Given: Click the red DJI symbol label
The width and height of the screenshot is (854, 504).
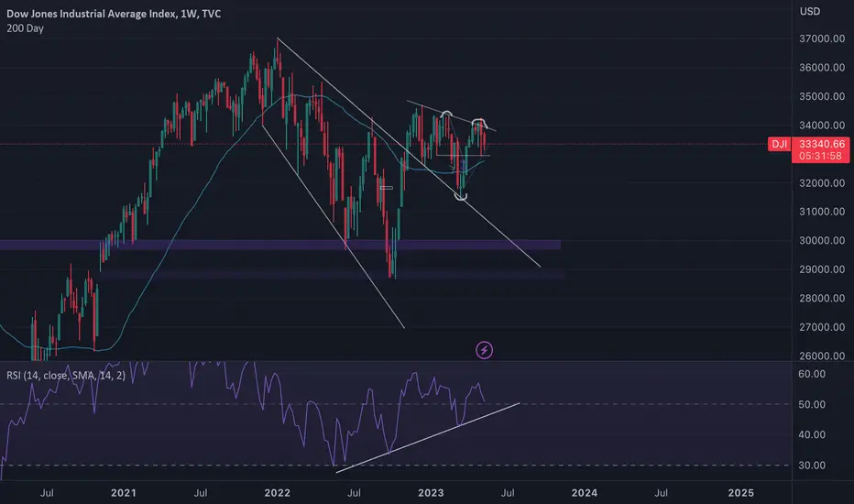Looking at the screenshot, I should click(x=779, y=144).
